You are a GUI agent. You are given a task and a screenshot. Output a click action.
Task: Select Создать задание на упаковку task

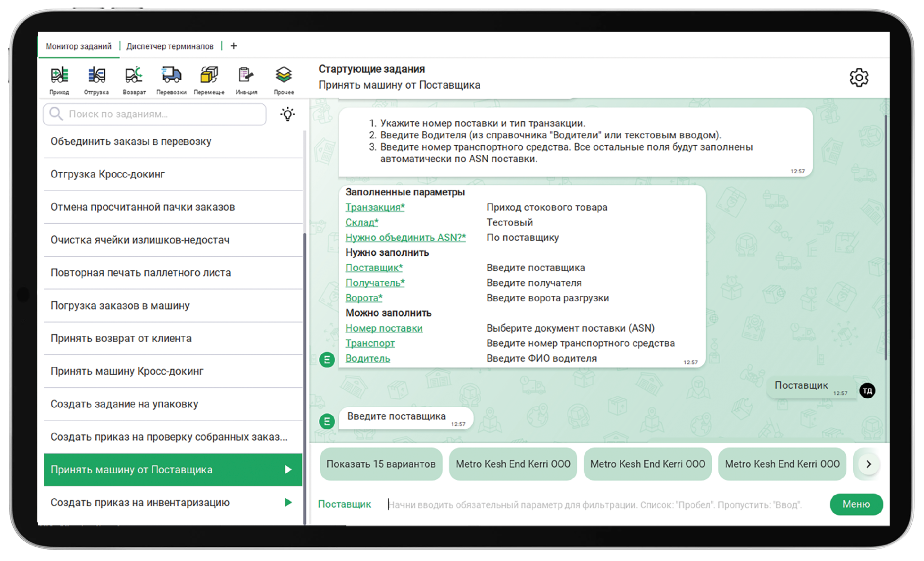(173, 404)
